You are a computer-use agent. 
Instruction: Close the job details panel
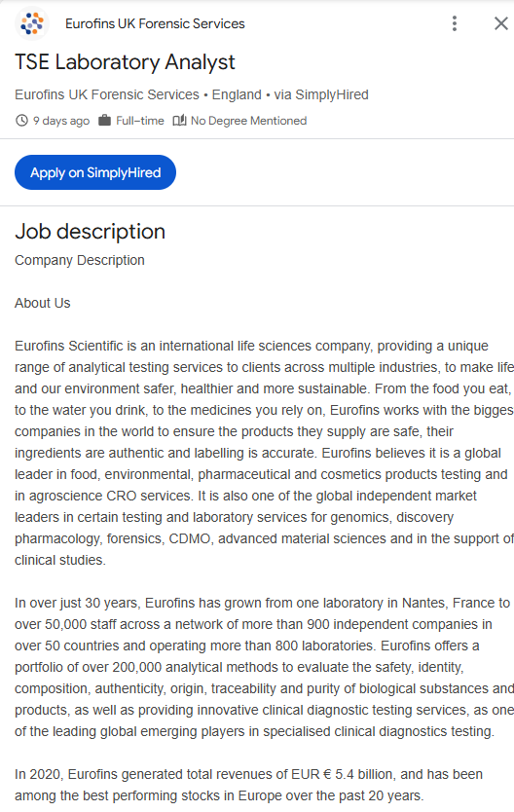501,23
